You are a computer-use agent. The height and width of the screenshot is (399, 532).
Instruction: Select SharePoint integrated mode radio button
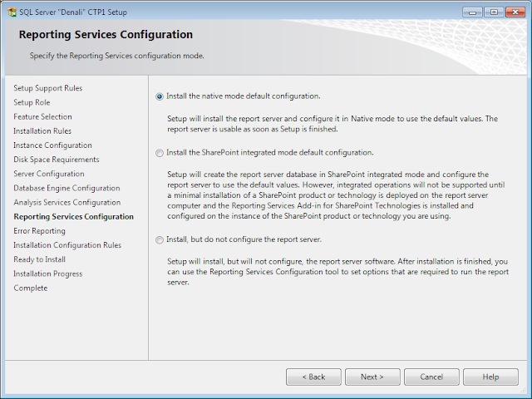pos(159,153)
